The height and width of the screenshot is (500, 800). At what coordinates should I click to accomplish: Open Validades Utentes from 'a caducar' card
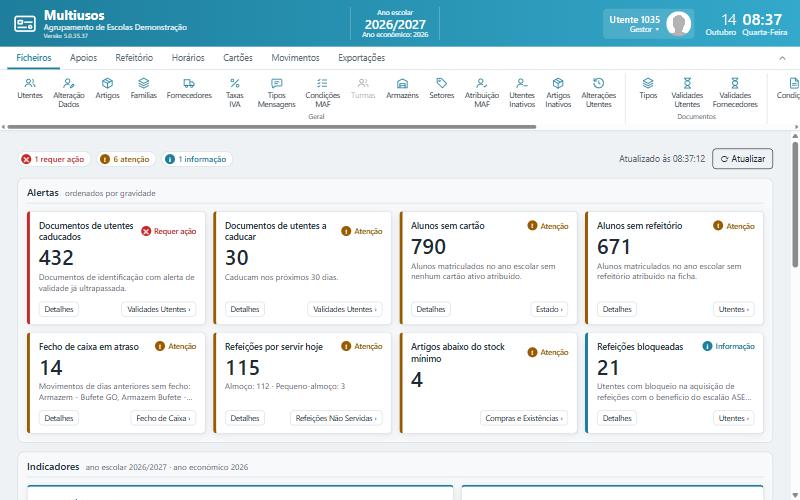coord(344,309)
